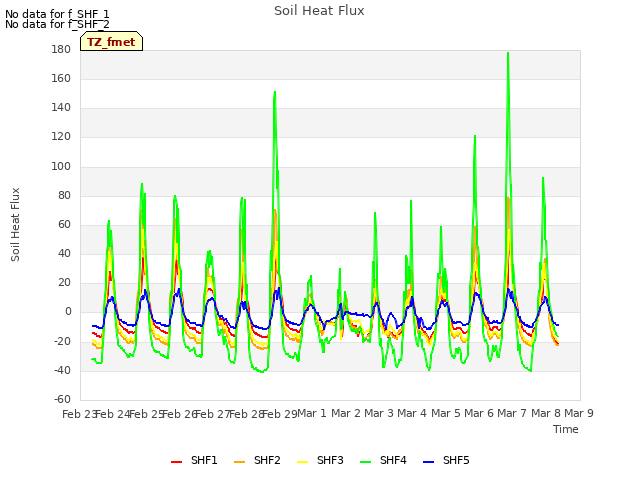Click the SHF5 legend label

[456, 460]
